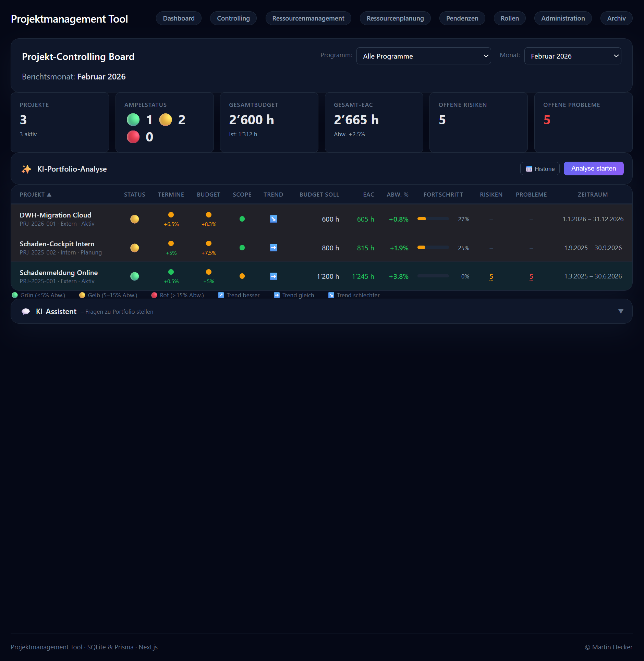The width and height of the screenshot is (644, 661).
Task: Click the Trend besser legend icon
Action: click(x=221, y=295)
